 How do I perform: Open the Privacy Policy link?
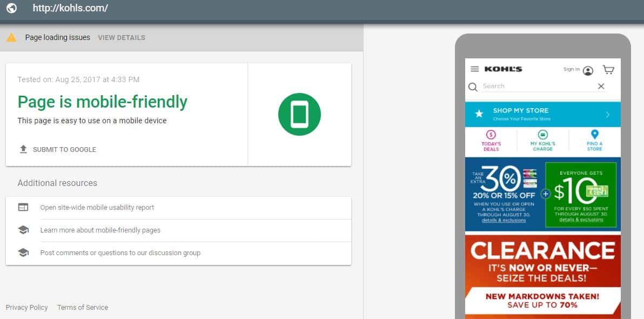[x=26, y=307]
